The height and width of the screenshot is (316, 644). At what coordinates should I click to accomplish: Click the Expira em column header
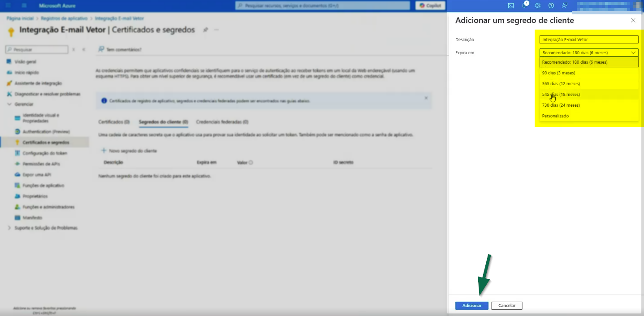[207, 162]
